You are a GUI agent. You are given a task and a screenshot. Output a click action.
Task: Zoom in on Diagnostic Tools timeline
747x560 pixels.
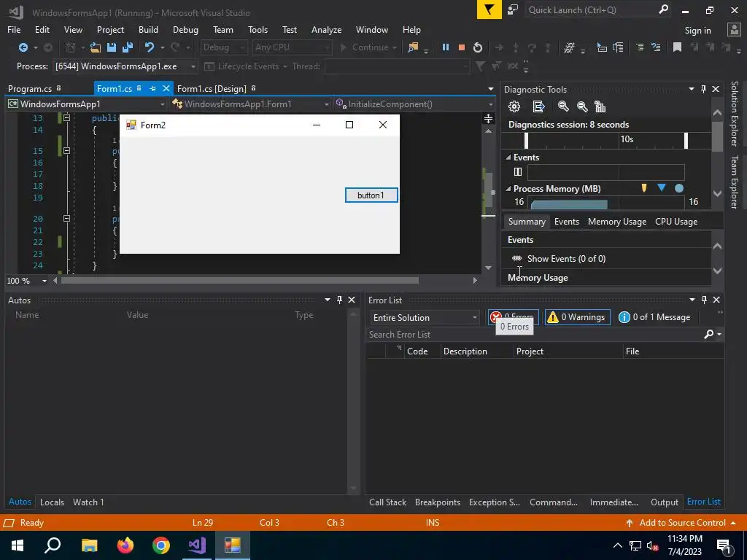click(563, 106)
